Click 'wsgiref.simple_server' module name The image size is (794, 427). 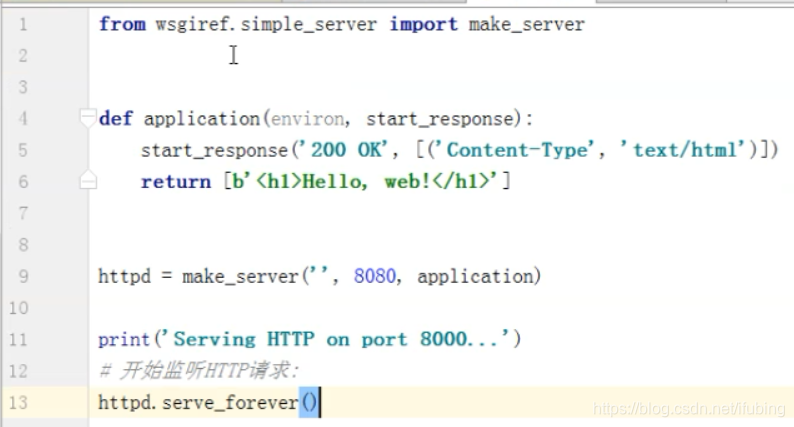pyautogui.click(x=266, y=24)
